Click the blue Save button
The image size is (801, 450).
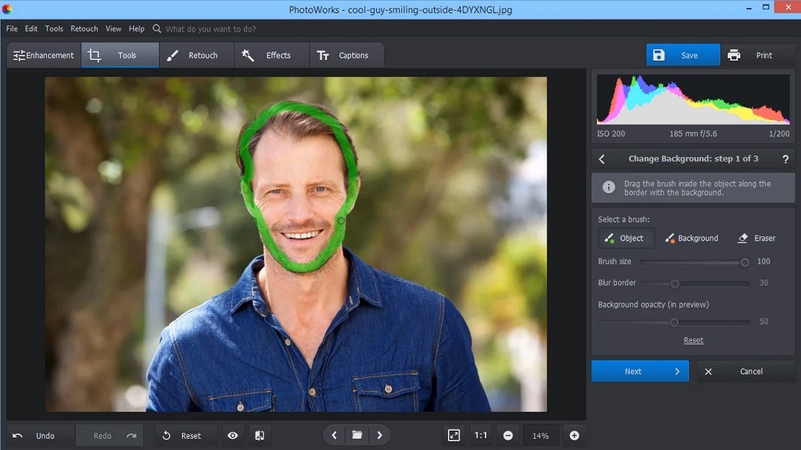point(683,55)
